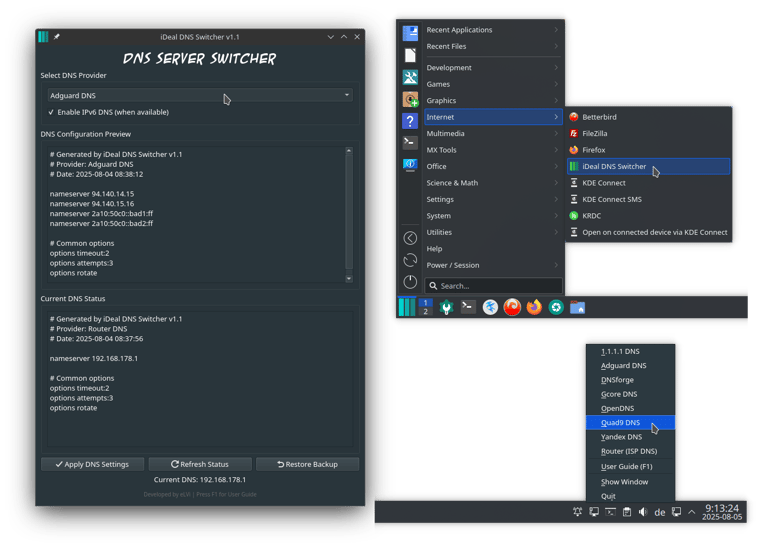Open the green wrench tools icon on the taskbar
This screenshot has height=548, width=768.
[x=446, y=307]
